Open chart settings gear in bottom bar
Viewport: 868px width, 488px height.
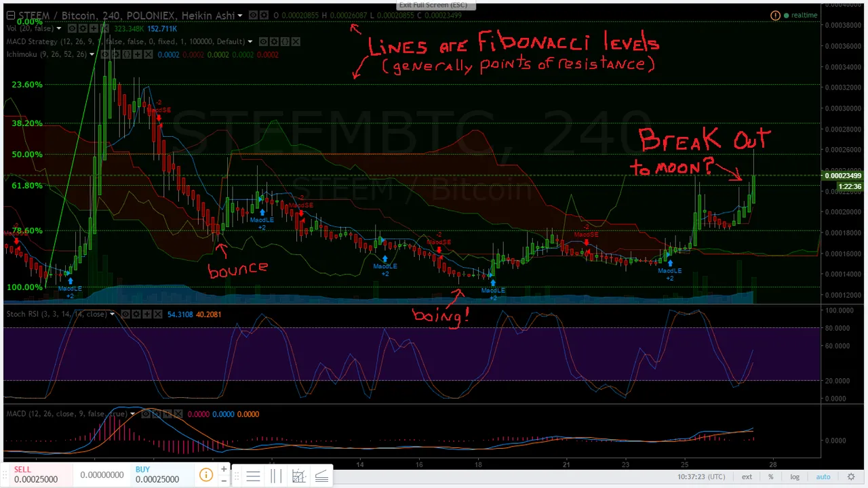coord(851,476)
